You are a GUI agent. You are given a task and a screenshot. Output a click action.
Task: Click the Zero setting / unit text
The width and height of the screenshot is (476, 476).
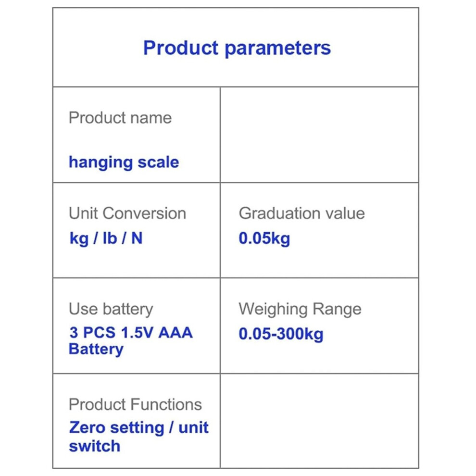point(139,428)
